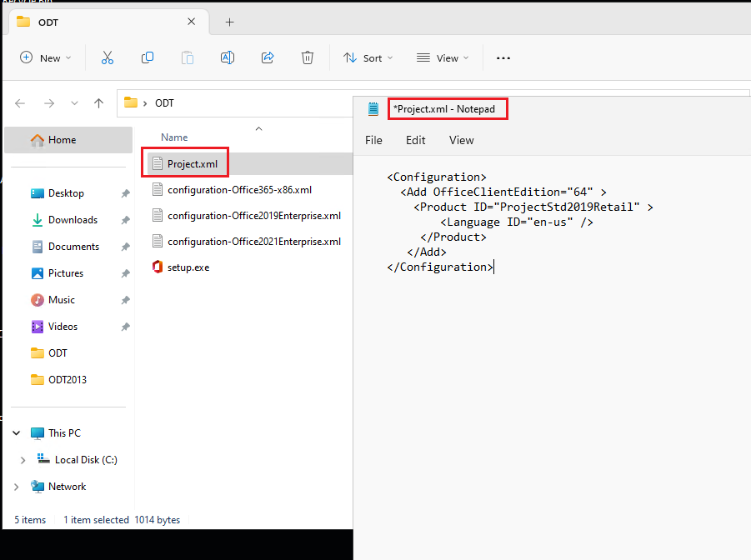This screenshot has width=751, height=560.
Task: Unpin Desktop using its pin icon
Action: click(125, 193)
